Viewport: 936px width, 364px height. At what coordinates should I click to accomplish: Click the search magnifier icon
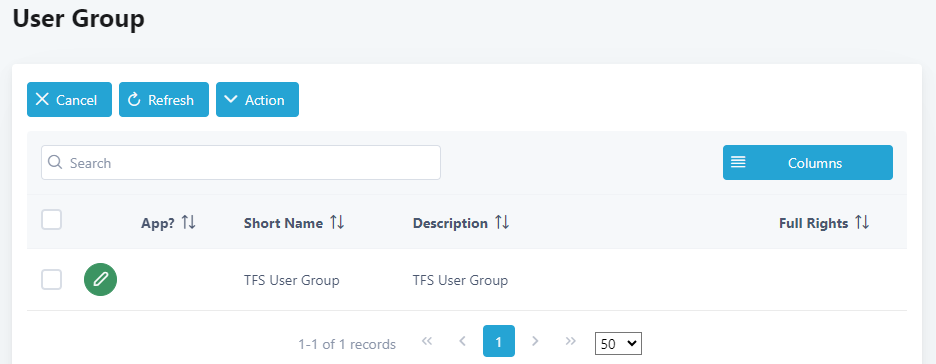click(x=55, y=162)
